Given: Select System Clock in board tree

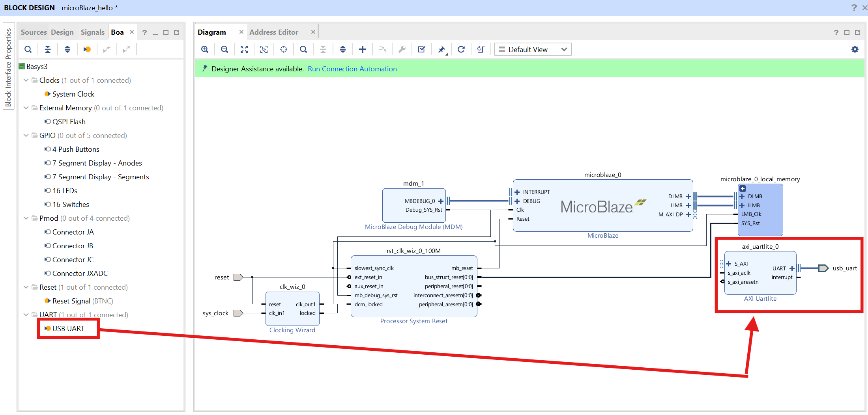Looking at the screenshot, I should pos(73,94).
